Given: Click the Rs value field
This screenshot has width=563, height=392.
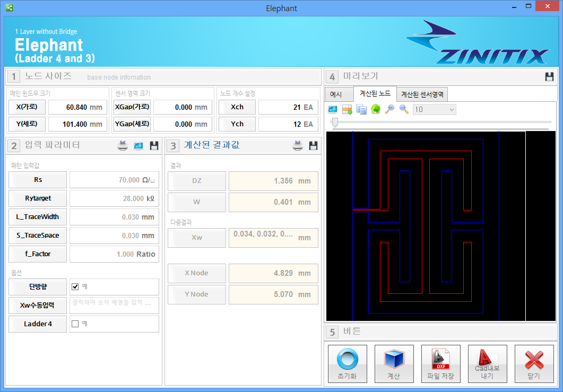Looking at the screenshot, I should click(114, 180).
